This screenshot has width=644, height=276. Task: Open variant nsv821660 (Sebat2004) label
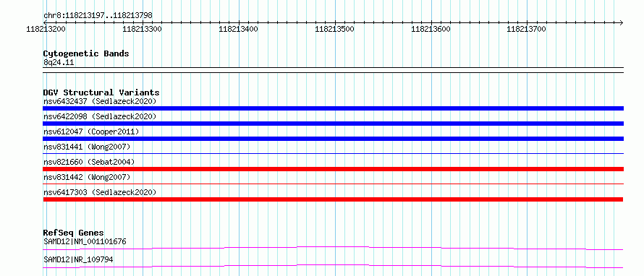click(89, 162)
